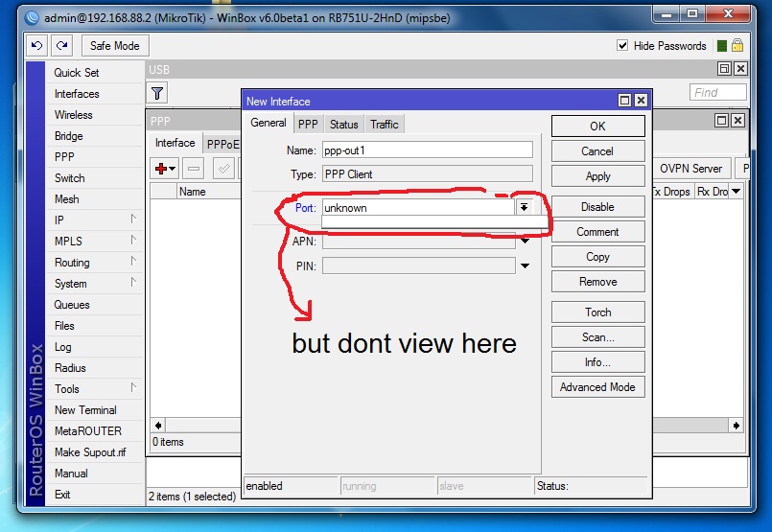Toggle the Hide Passwords checkbox
Viewport: 772px width, 532px height.
point(622,46)
